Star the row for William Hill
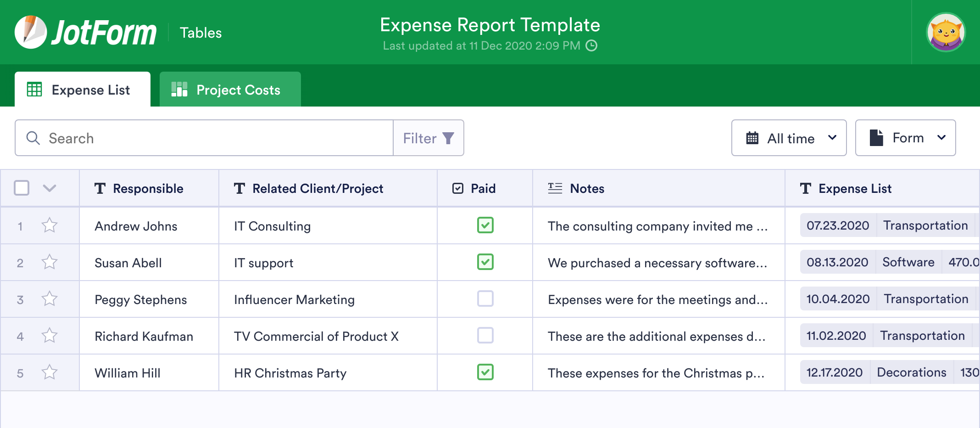 (49, 372)
